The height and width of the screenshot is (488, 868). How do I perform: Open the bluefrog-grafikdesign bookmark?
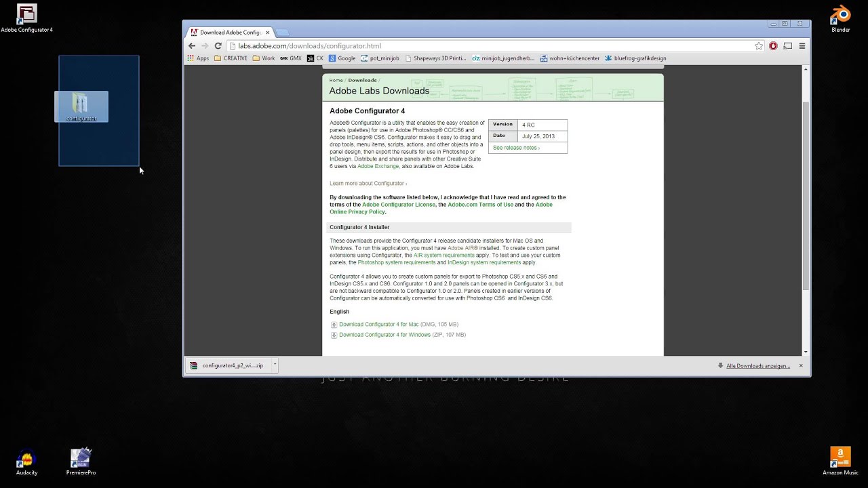(x=636, y=58)
